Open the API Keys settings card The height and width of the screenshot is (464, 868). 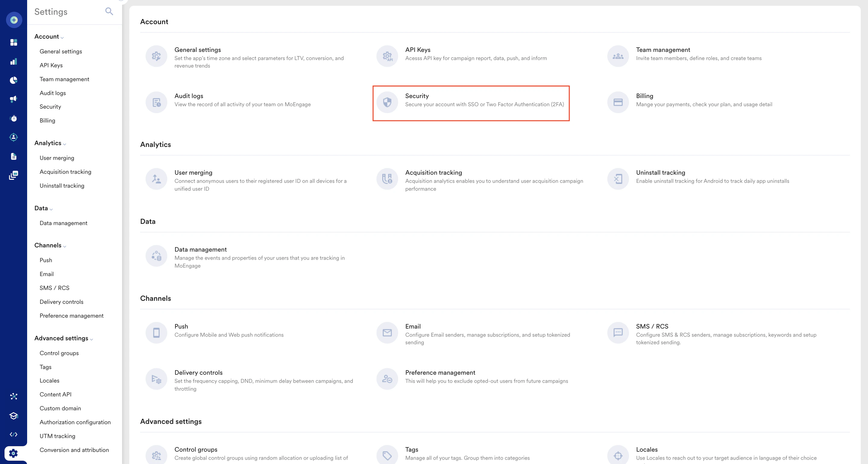pos(417,50)
